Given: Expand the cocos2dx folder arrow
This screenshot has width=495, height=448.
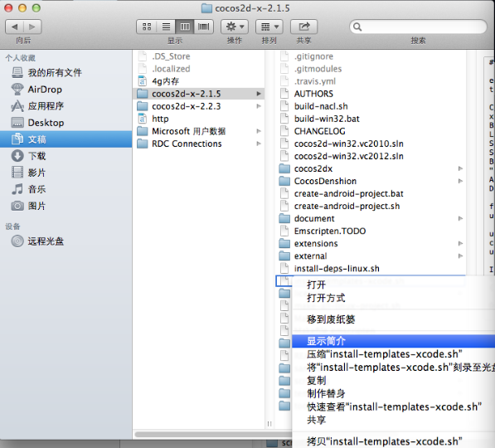Looking at the screenshot, I should coord(460,168).
